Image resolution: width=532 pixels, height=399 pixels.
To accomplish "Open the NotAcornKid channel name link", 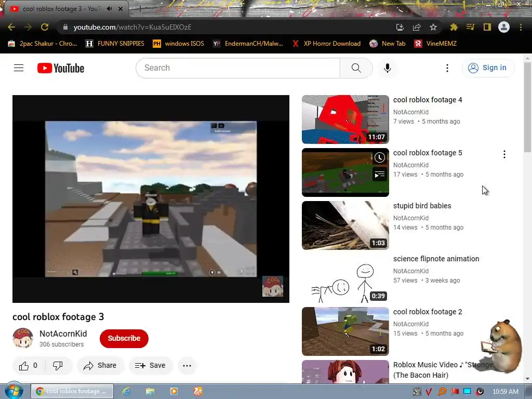I will (63, 334).
